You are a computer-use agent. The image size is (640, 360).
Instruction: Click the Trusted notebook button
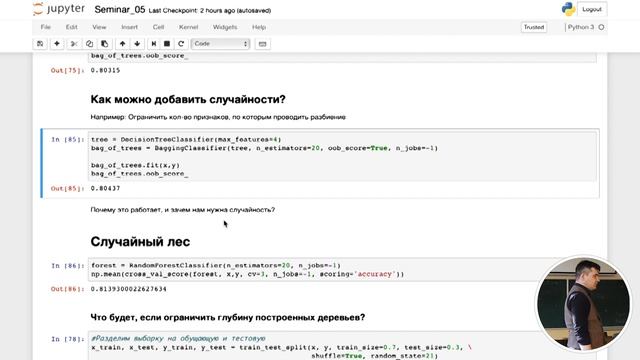[x=534, y=27]
